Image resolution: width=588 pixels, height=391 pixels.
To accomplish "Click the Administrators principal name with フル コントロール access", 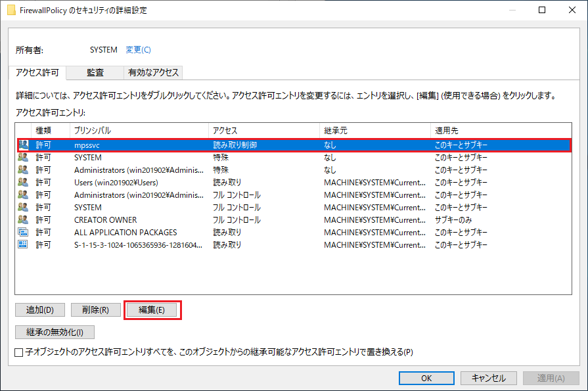I will pos(139,195).
